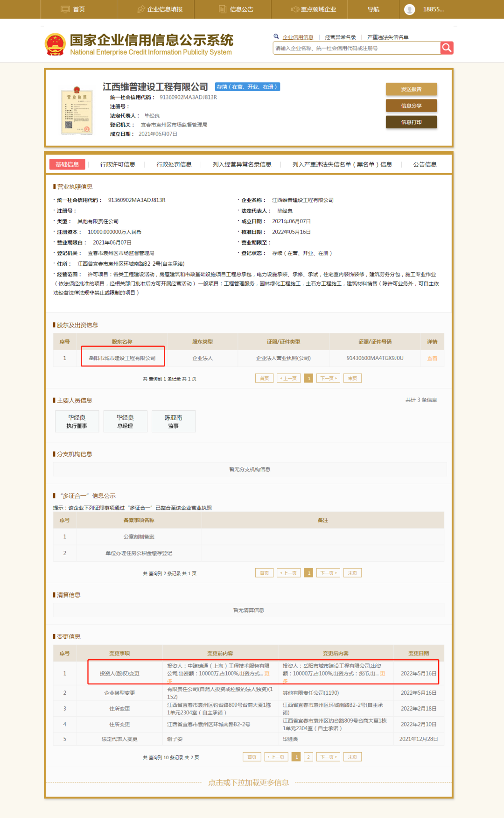Click date cell 2021年12月28日

[x=419, y=739]
